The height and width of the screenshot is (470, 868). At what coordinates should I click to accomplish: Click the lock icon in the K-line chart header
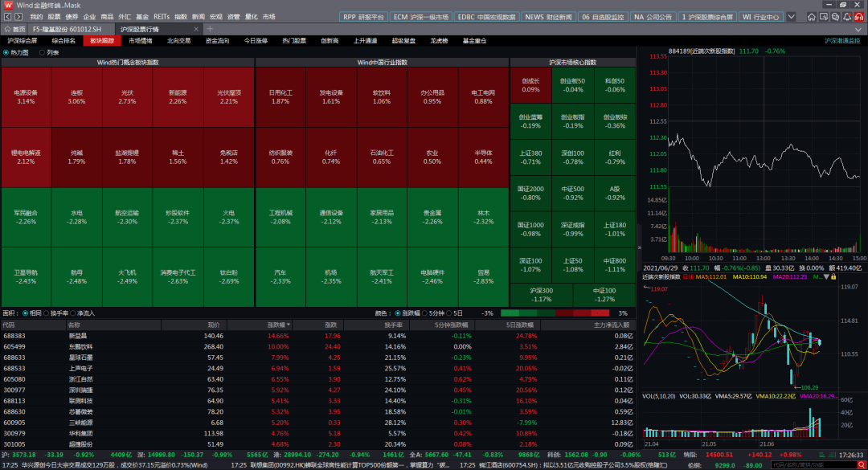pyautogui.click(x=833, y=277)
